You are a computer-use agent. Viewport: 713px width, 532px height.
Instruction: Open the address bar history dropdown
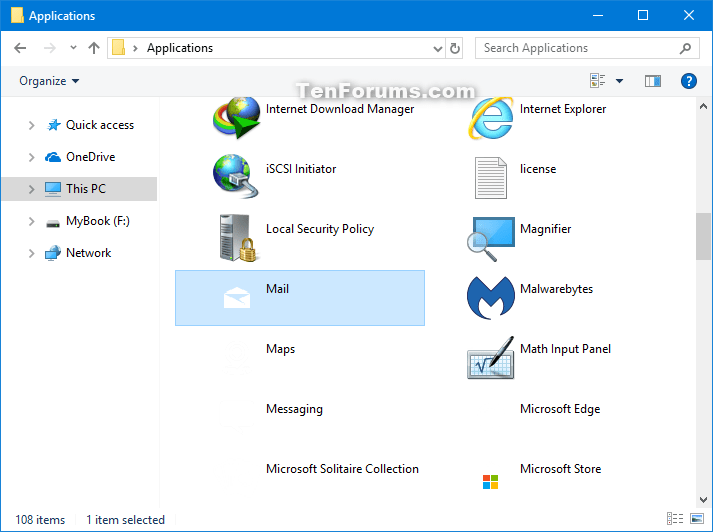click(x=437, y=48)
